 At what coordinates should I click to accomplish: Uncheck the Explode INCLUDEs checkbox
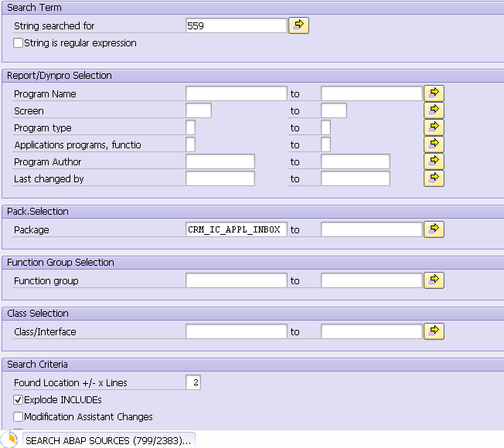pyautogui.click(x=19, y=399)
